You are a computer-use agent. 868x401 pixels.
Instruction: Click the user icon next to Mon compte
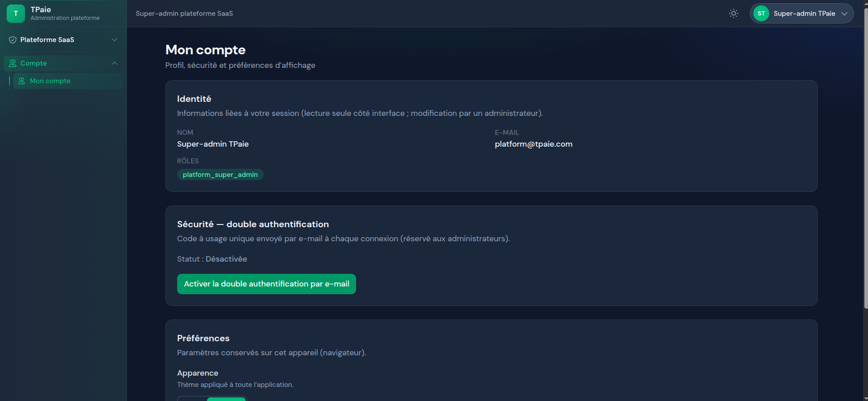point(22,81)
